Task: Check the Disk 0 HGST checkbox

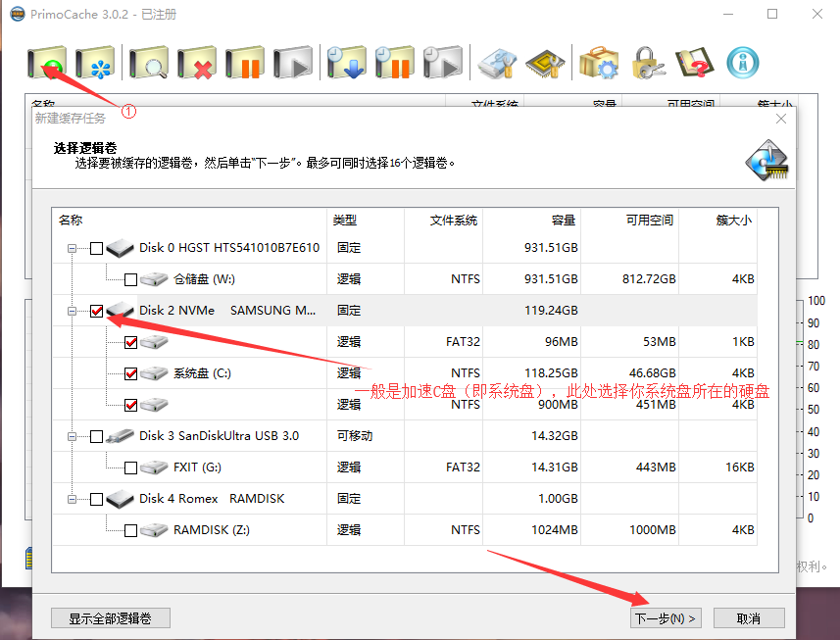Action: click(96, 249)
